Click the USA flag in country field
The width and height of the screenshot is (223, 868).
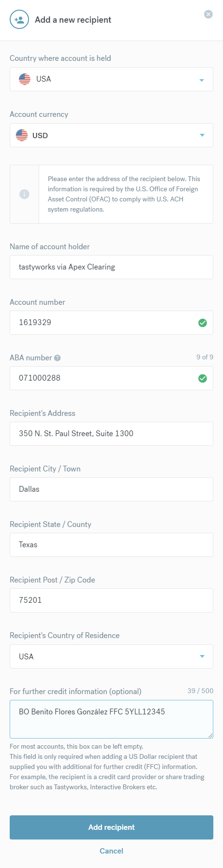(25, 79)
